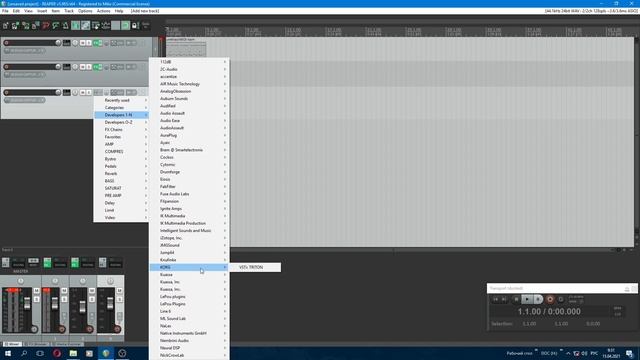
Task: Click the Play button in transport
Action: (527, 299)
